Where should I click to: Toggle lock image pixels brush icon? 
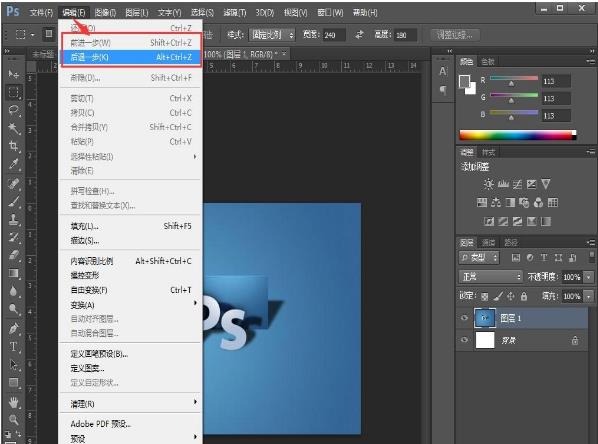498,296
